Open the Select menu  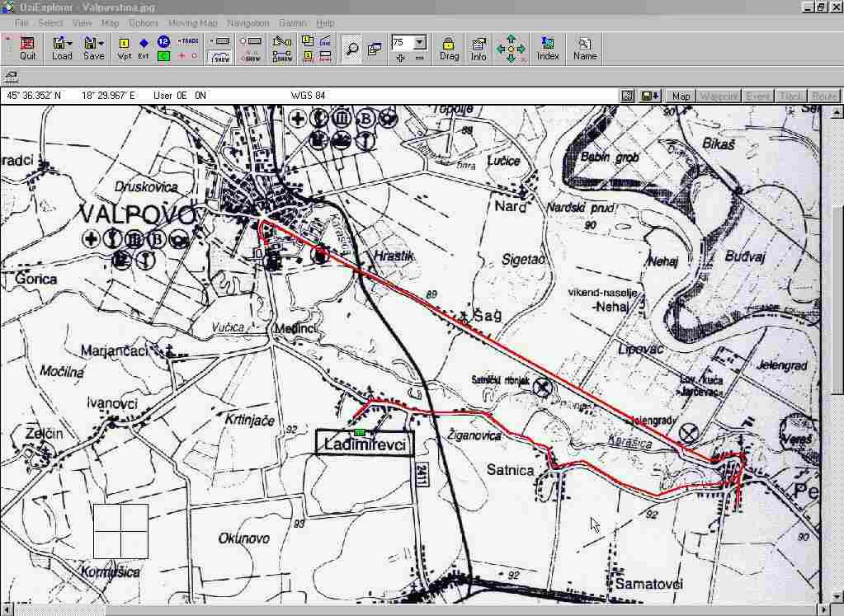pyautogui.click(x=50, y=23)
